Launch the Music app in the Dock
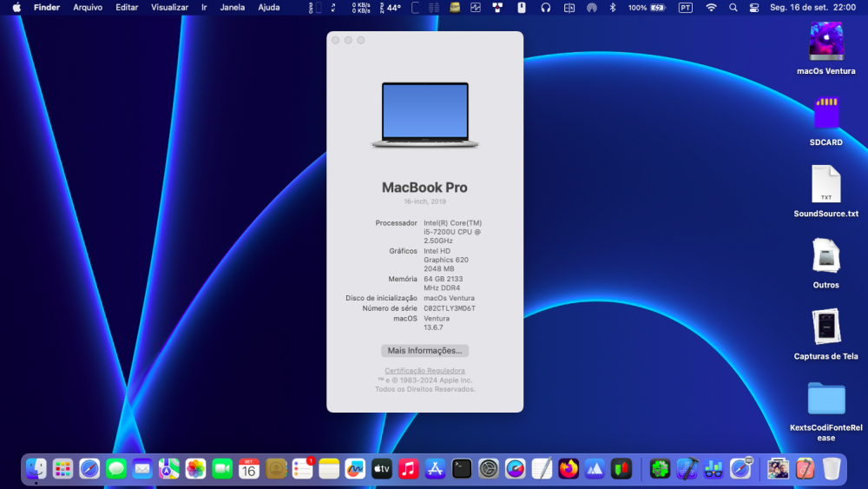 click(408, 469)
